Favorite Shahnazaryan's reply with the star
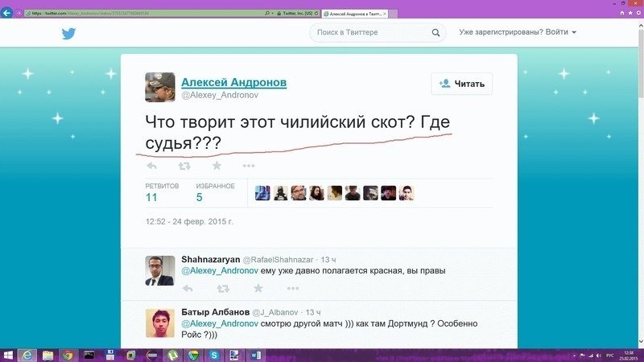Screen dimensions: 644x362 258,288
